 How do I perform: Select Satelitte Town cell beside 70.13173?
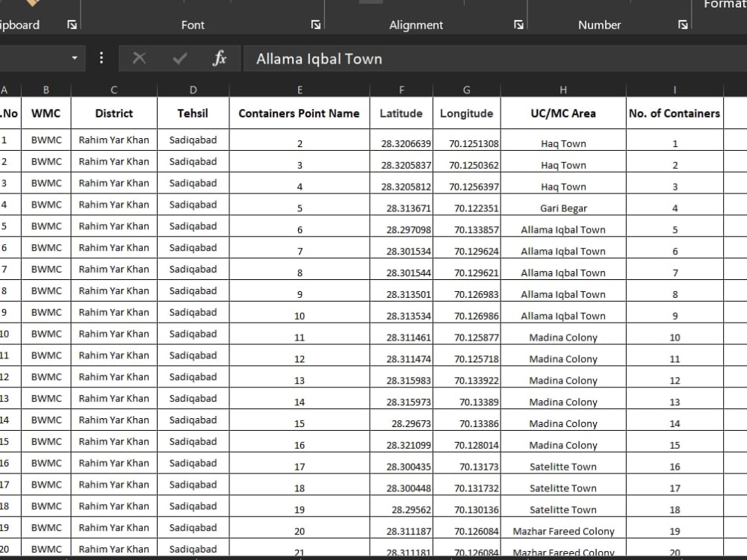point(563,463)
